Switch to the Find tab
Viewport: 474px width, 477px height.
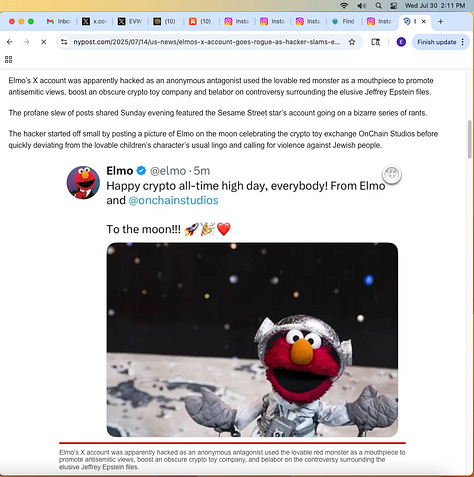tap(343, 21)
